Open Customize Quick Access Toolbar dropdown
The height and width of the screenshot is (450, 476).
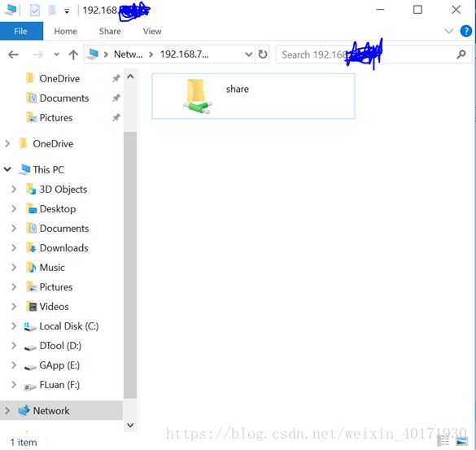tap(67, 11)
